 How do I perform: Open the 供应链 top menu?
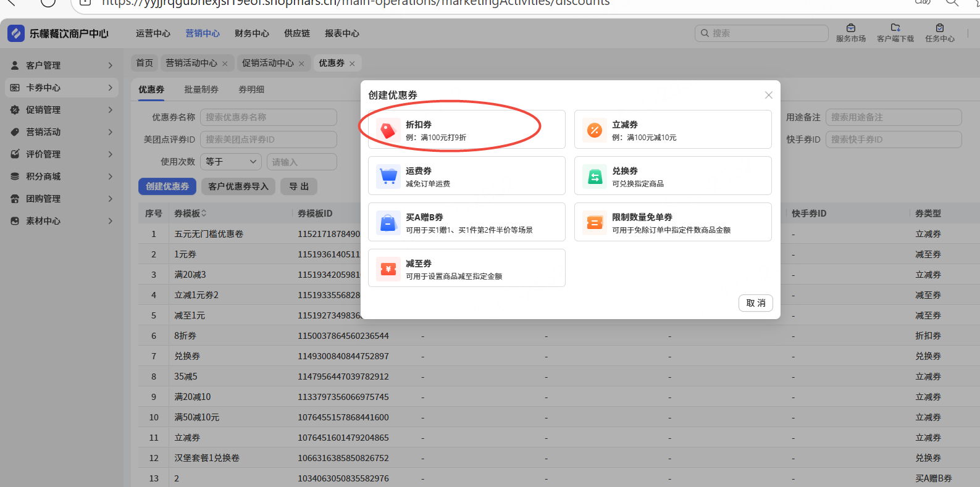[x=297, y=33]
